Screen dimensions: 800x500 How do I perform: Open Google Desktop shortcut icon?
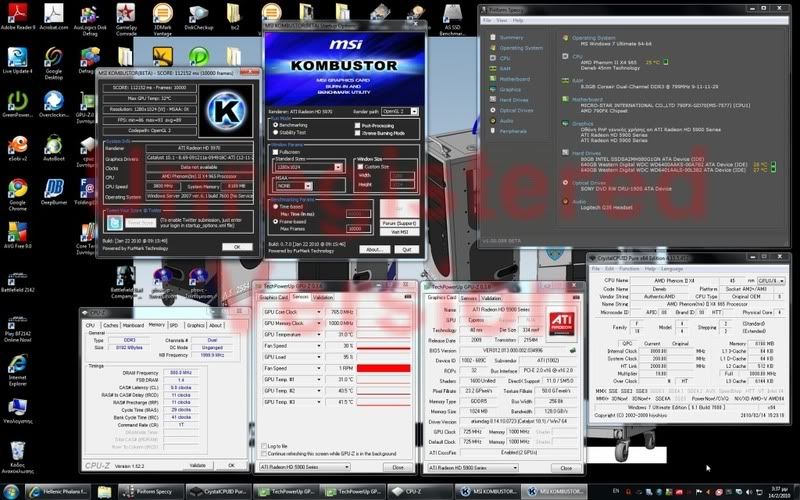pyautogui.click(x=54, y=63)
